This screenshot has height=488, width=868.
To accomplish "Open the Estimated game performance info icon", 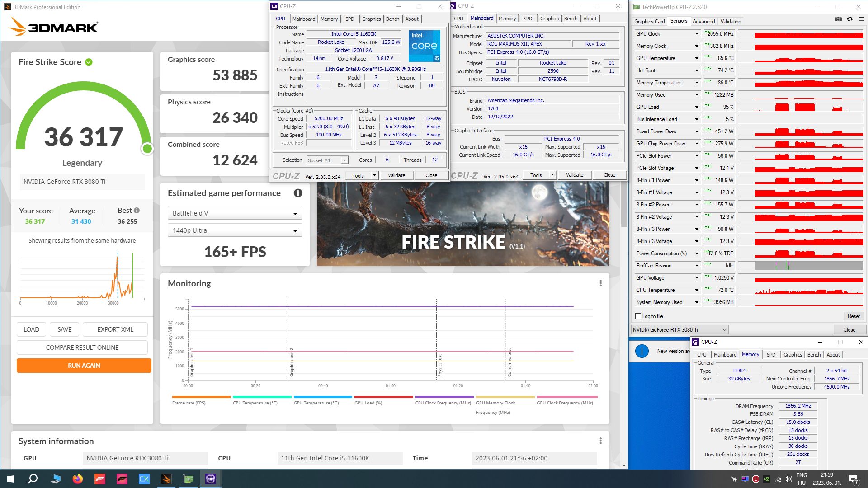I will coord(298,193).
